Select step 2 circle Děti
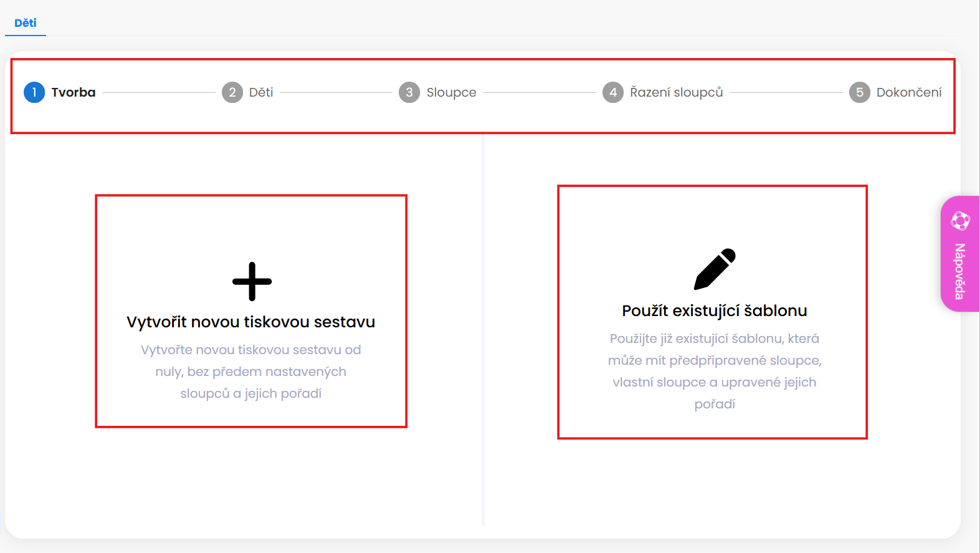The height and width of the screenshot is (553, 980). pos(232,92)
